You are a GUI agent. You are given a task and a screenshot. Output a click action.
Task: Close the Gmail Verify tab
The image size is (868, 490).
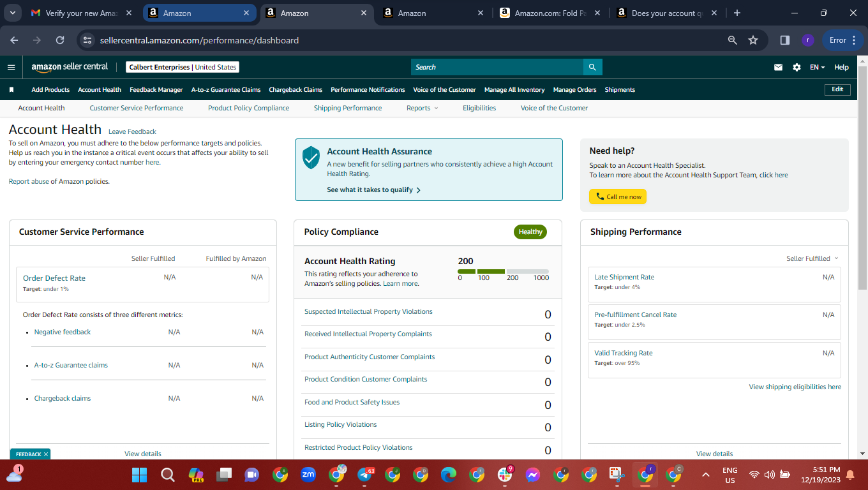coord(129,13)
